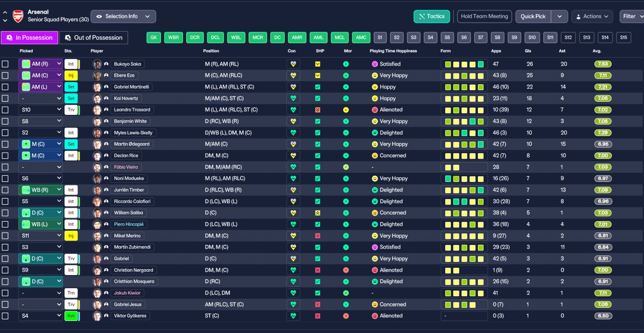Tick the checkbox for Benjamin White

[5, 121]
